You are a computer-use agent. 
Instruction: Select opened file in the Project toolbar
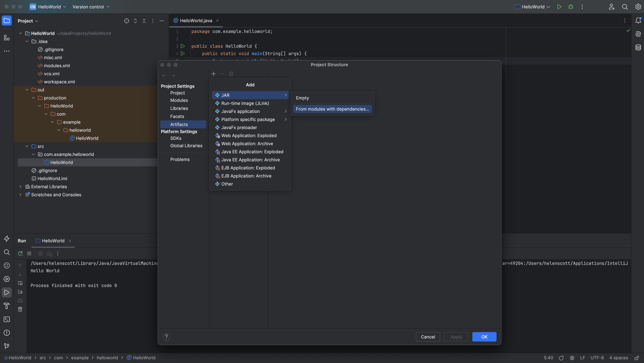(126, 21)
